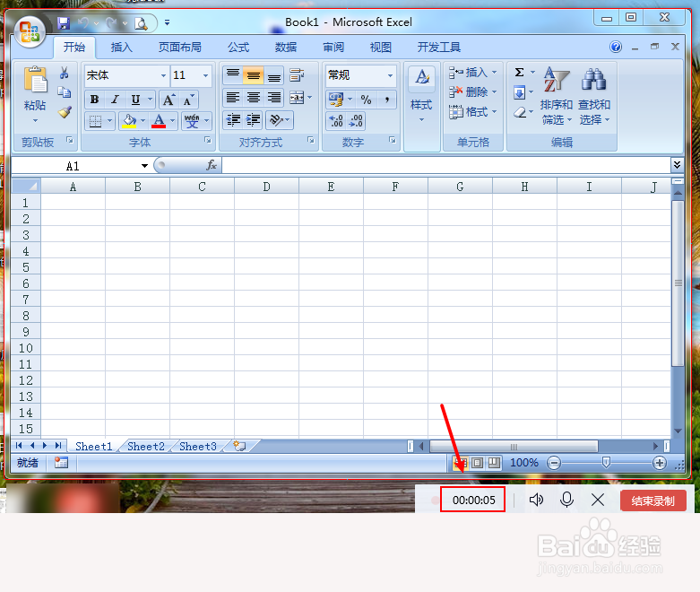Open Sheet3 worksheet tab

pos(198,447)
